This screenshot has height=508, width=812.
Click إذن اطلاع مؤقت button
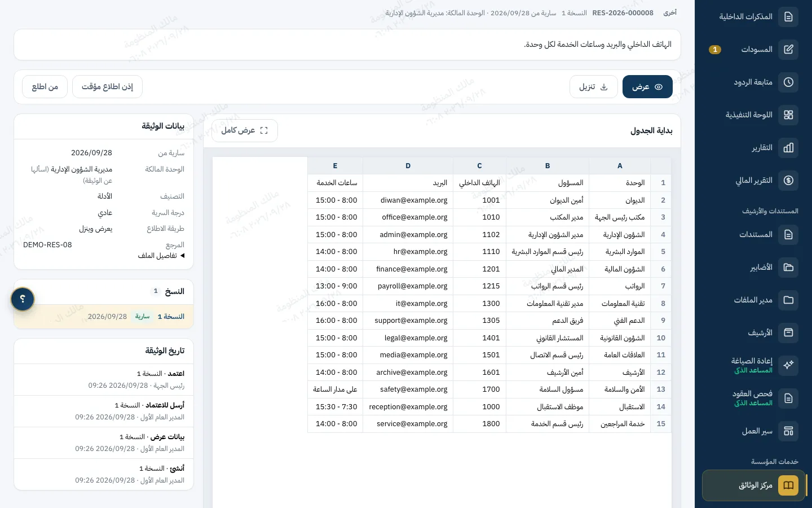[x=107, y=87]
